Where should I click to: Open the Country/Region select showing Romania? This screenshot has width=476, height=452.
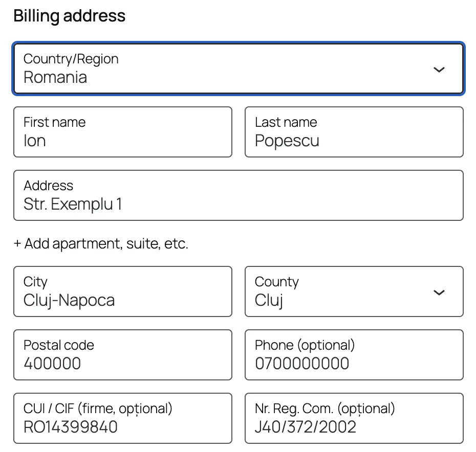239,69
